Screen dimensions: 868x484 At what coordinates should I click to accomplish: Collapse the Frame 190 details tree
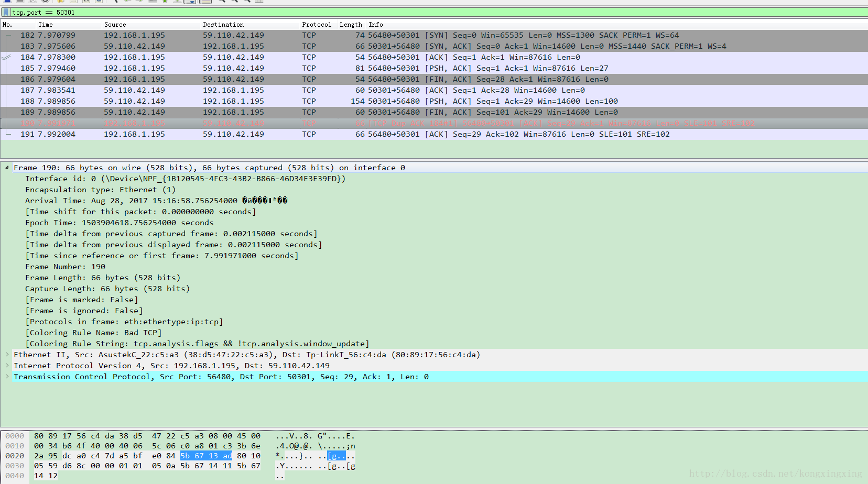click(7, 168)
